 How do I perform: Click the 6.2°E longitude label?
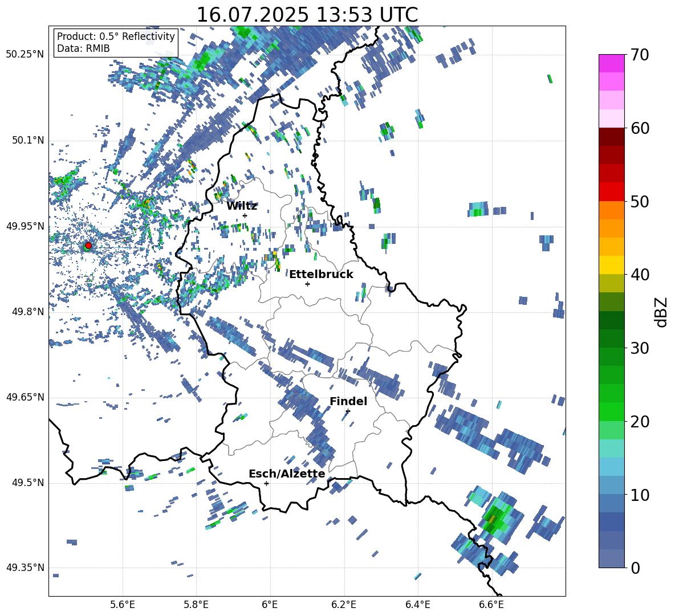point(344,605)
